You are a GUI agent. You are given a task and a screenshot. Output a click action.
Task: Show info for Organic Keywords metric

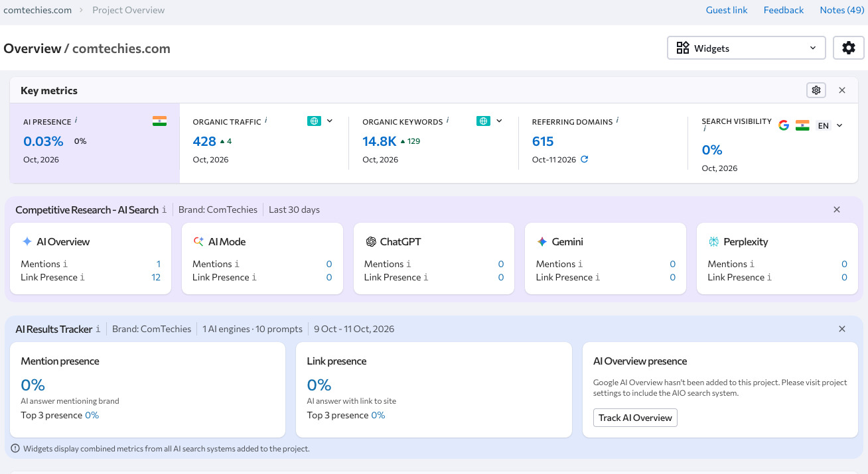[x=447, y=121]
